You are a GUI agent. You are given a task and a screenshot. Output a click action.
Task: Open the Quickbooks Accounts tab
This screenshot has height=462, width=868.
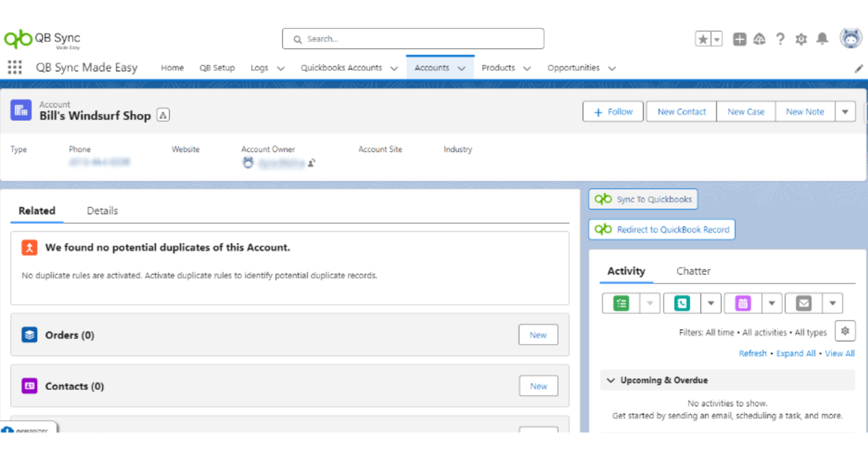coord(341,68)
